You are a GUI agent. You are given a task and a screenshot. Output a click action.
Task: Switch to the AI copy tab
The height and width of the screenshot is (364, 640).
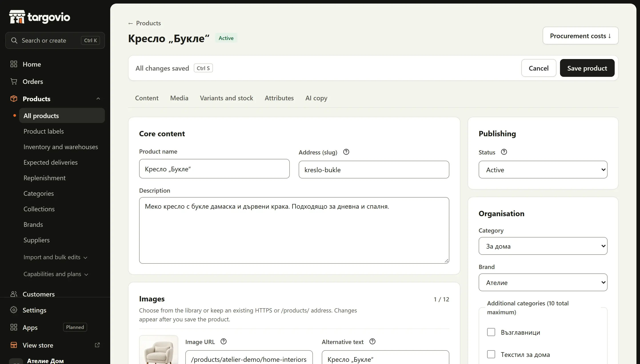point(316,98)
